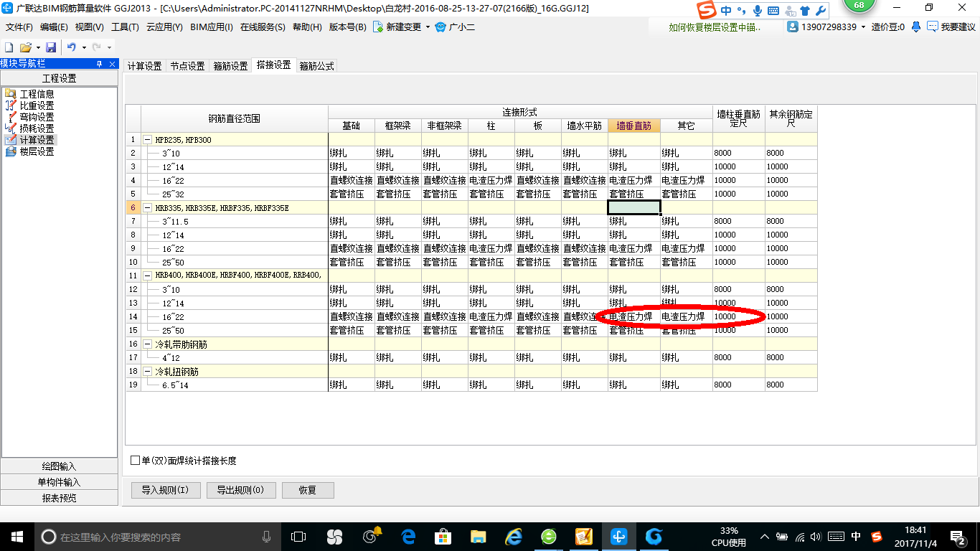Switch to 箍筋公式 tab

(x=316, y=66)
